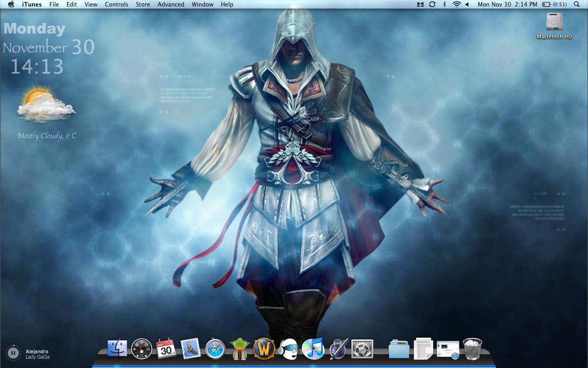Click the 14:13 desktop clock widget
Viewport: 588px width, 368px height.
(x=37, y=67)
